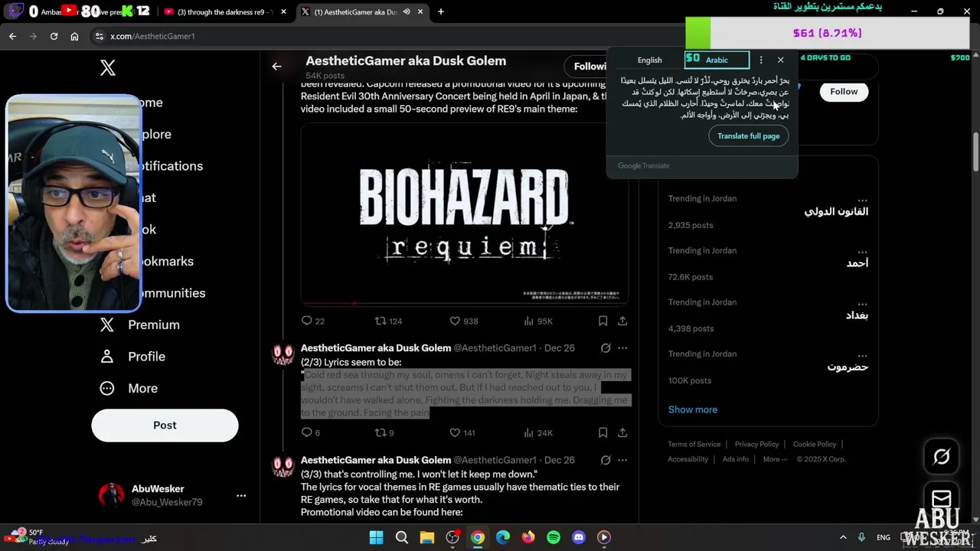Open options for the أحمد trend
Screen dimensions: 980x551
(863, 252)
